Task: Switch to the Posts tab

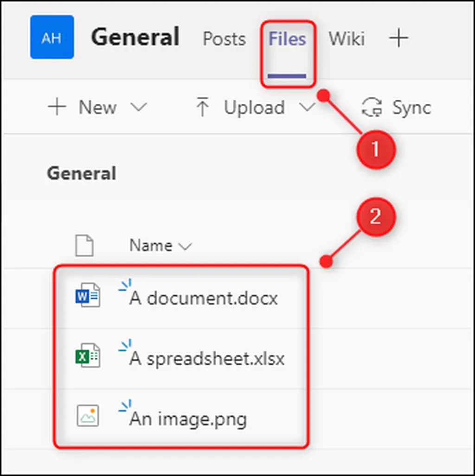Action: [224, 39]
